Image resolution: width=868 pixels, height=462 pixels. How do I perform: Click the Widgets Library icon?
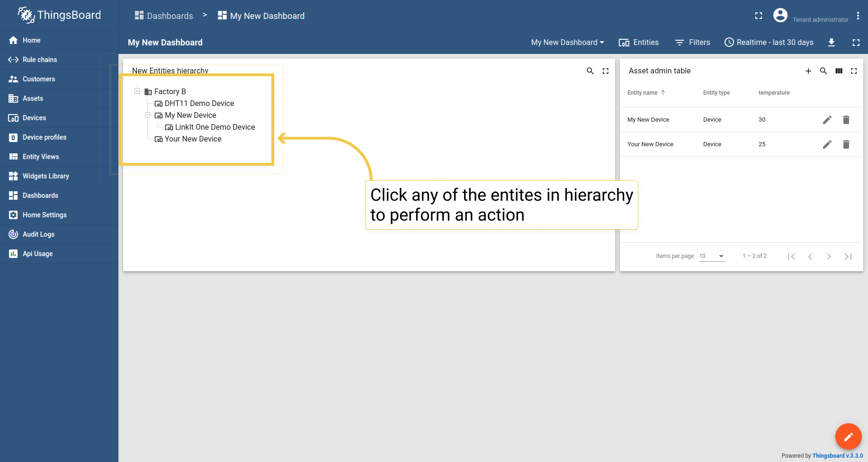13,176
